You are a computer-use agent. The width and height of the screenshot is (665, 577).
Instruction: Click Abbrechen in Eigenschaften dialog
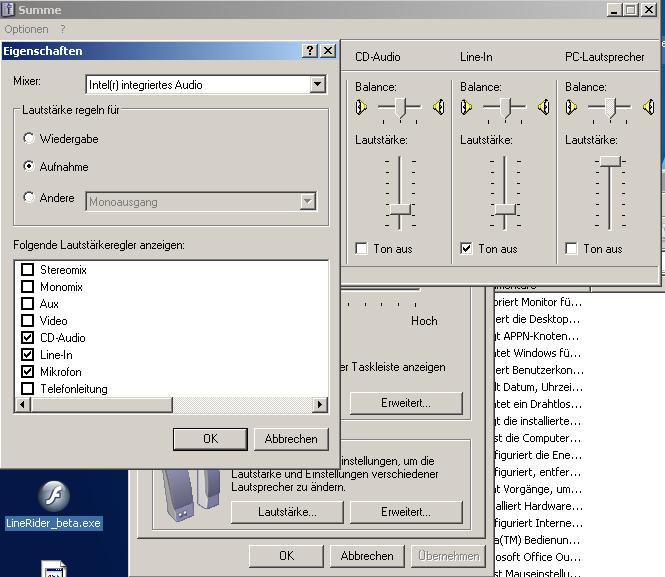click(291, 438)
